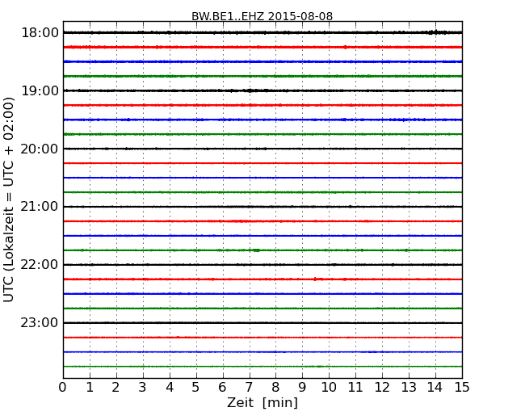Click the '21:00' y-axis tick label

coord(40,207)
